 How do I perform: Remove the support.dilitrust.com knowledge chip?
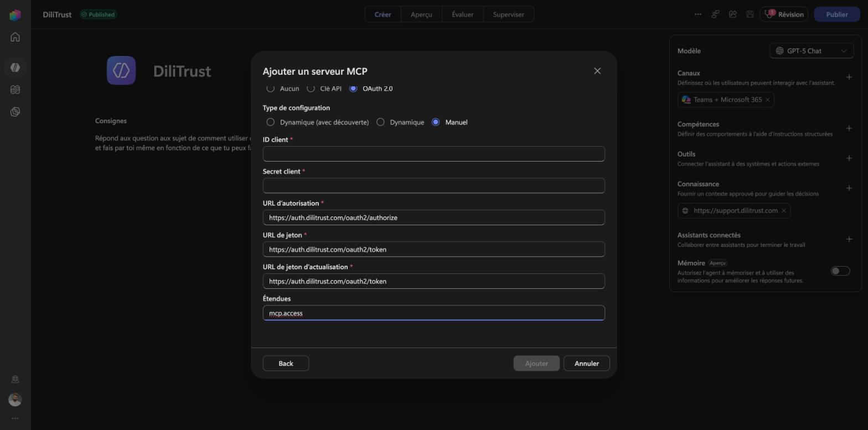[784, 211]
